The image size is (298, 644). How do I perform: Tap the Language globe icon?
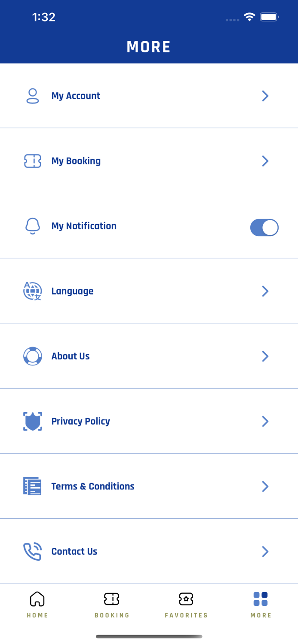33,291
